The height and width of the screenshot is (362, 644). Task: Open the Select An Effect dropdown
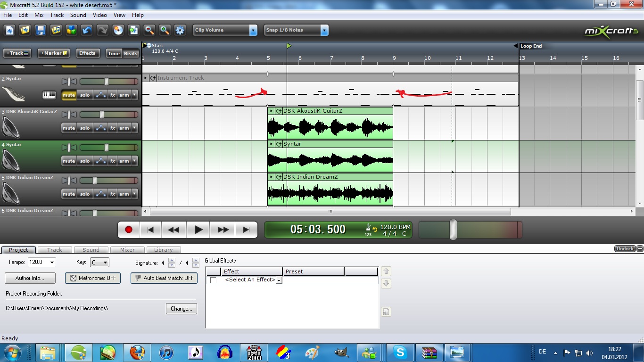[x=279, y=280]
